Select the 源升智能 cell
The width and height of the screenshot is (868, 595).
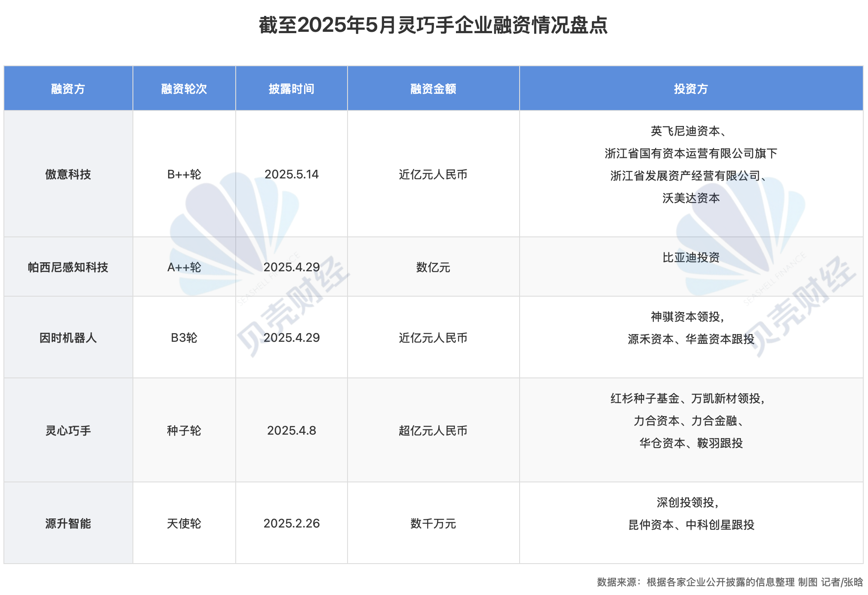pyautogui.click(x=68, y=523)
